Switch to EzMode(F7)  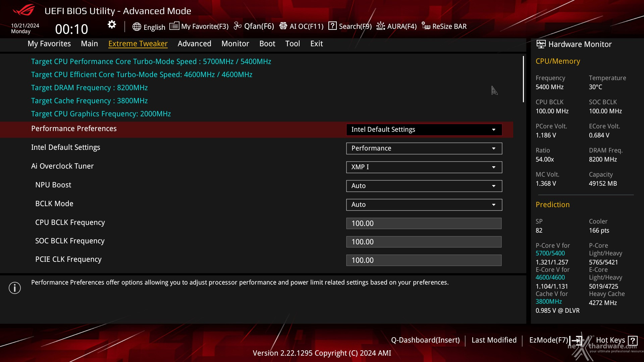(x=549, y=340)
